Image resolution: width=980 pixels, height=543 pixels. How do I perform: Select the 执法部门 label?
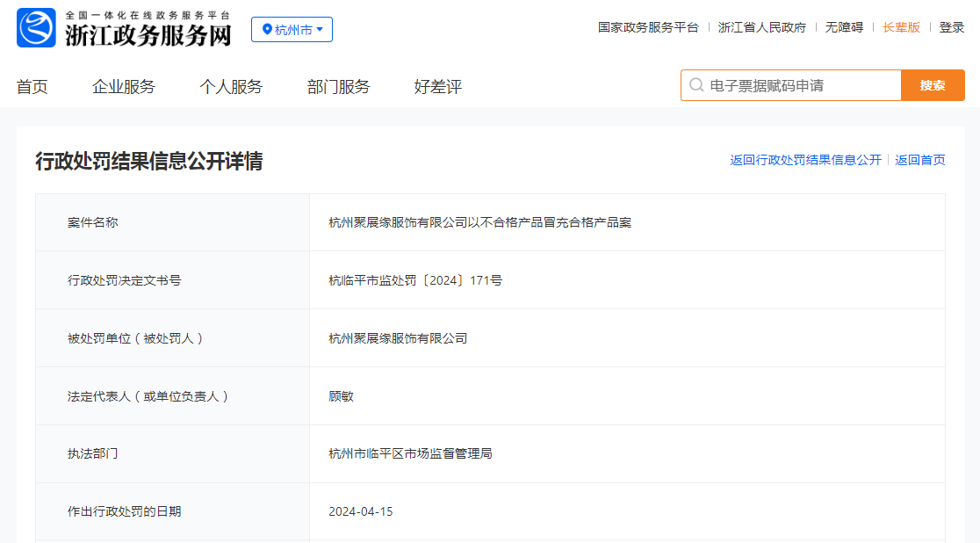(92, 453)
